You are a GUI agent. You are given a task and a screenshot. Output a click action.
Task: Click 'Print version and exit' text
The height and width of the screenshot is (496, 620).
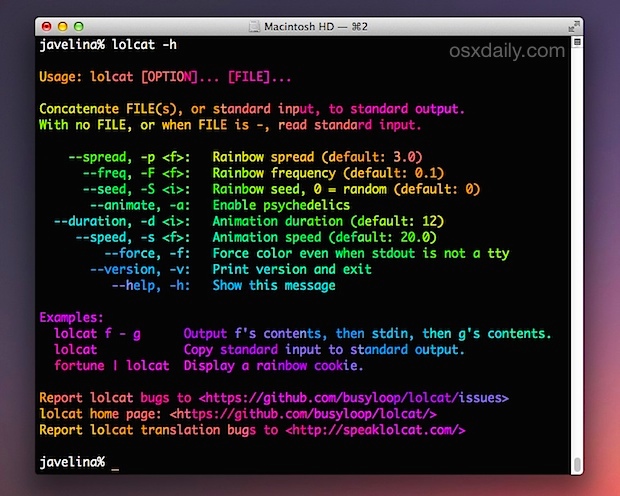tap(292, 270)
